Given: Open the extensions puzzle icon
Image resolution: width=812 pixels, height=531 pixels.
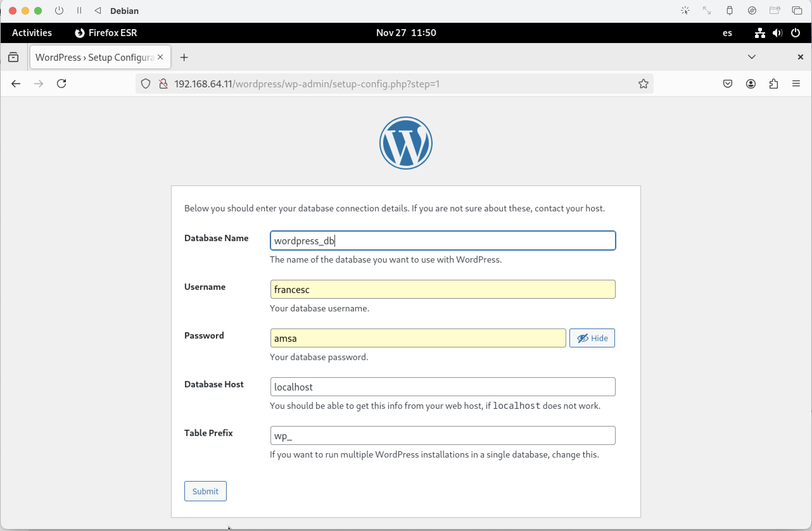Looking at the screenshot, I should [x=773, y=84].
